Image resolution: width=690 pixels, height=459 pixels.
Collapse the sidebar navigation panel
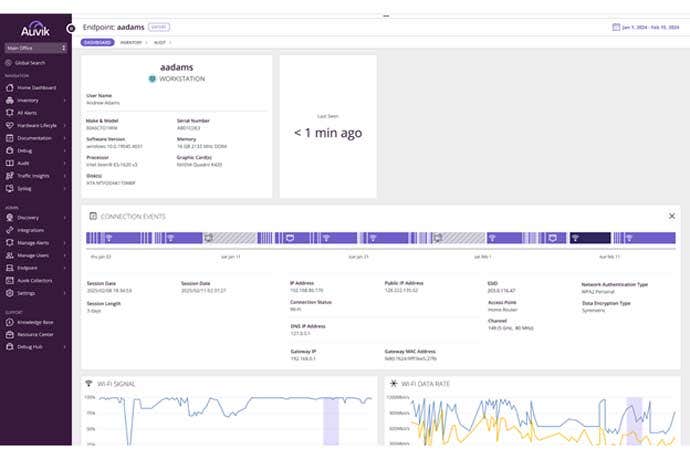tap(70, 28)
